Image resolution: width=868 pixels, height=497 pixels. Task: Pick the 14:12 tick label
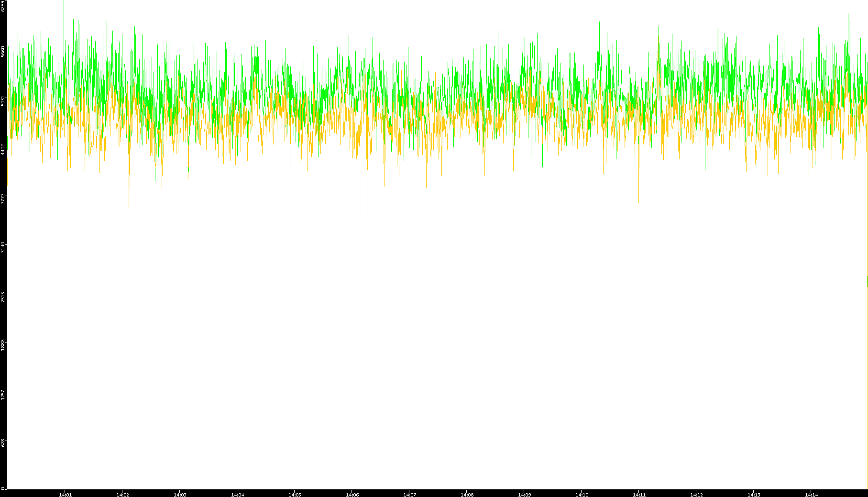click(696, 495)
